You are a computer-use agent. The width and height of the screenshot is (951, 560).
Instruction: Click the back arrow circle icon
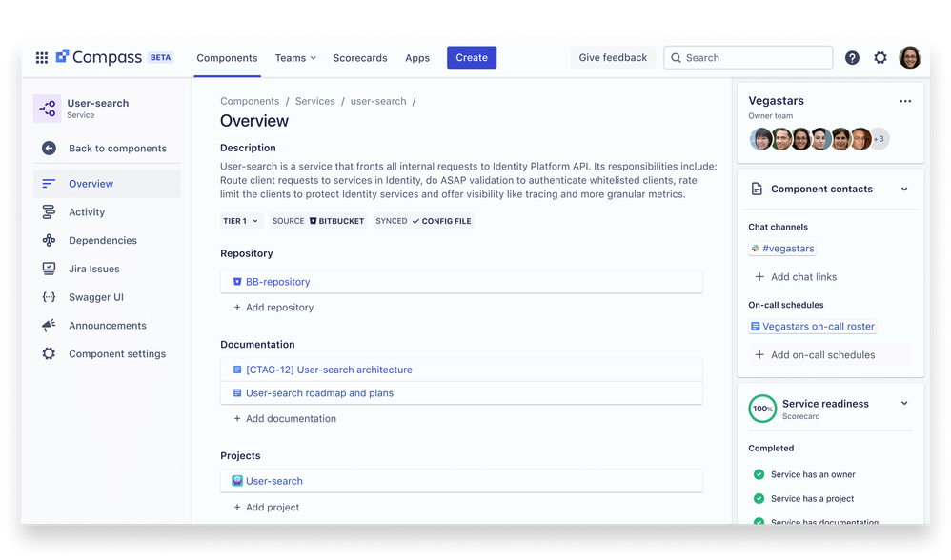(x=50, y=148)
